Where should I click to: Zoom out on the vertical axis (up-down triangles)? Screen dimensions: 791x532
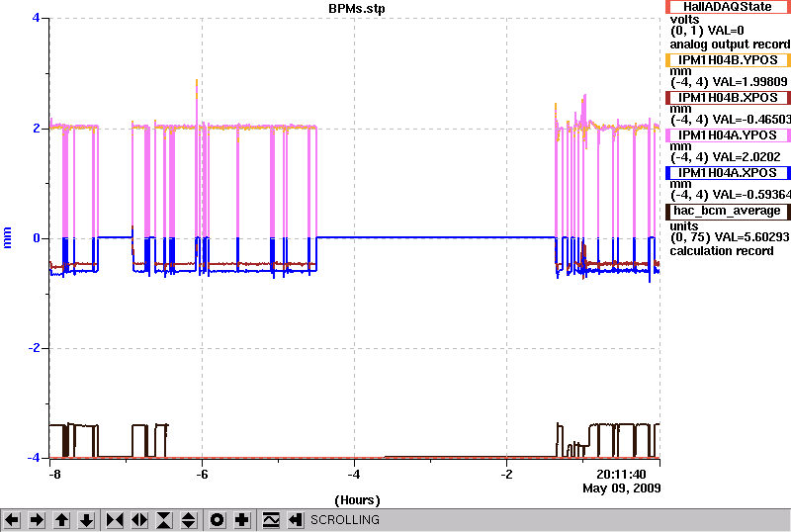(x=189, y=520)
